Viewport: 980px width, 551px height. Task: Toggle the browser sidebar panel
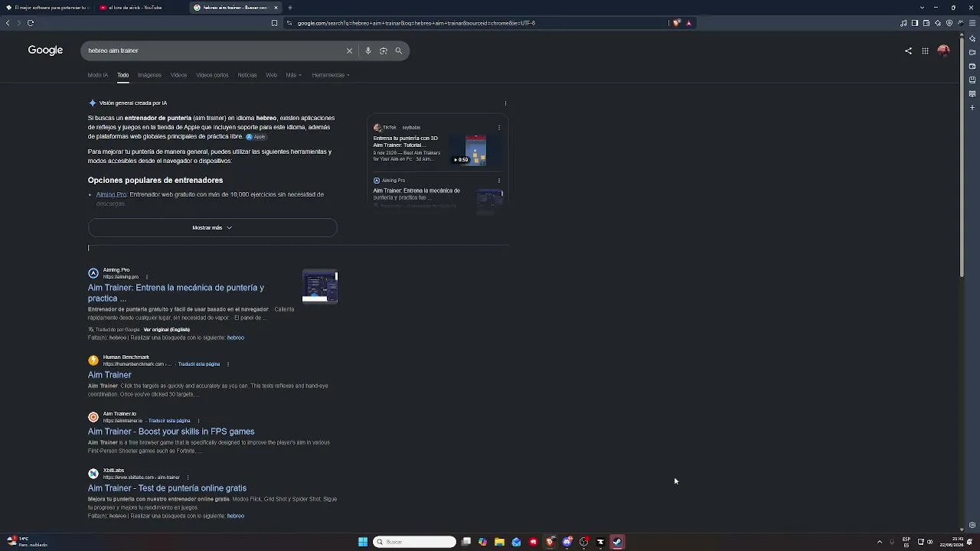pos(915,23)
